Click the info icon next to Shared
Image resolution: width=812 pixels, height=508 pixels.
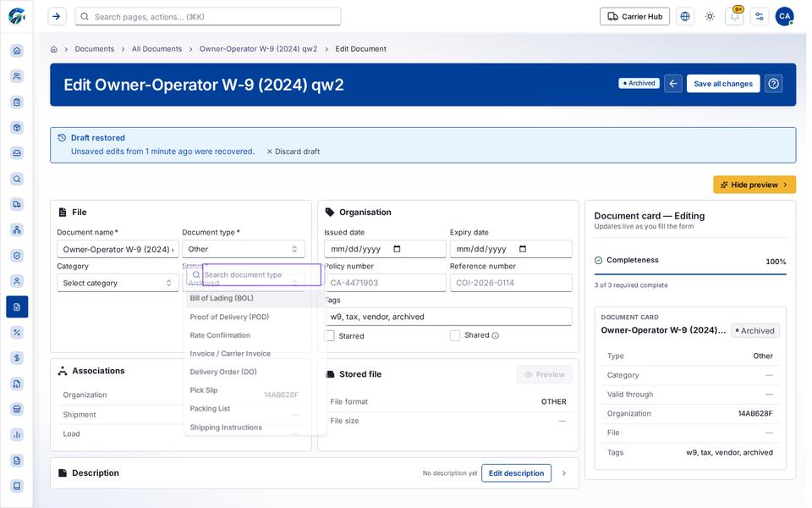click(496, 335)
